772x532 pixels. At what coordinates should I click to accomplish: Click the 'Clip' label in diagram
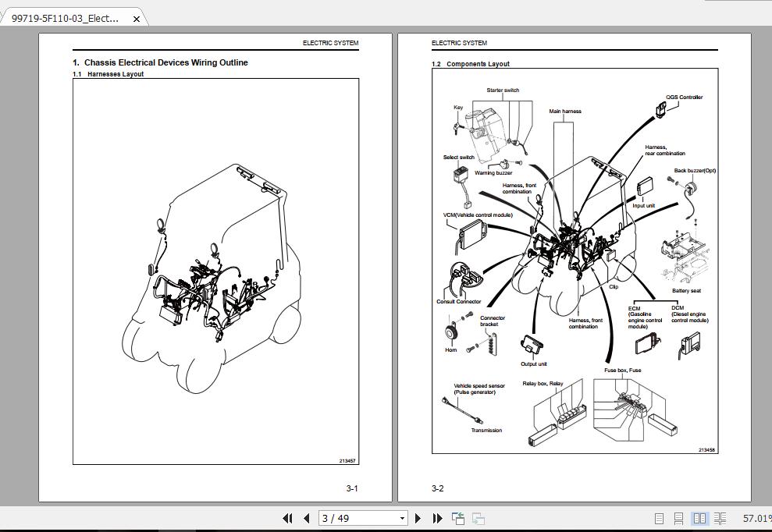tap(614, 286)
